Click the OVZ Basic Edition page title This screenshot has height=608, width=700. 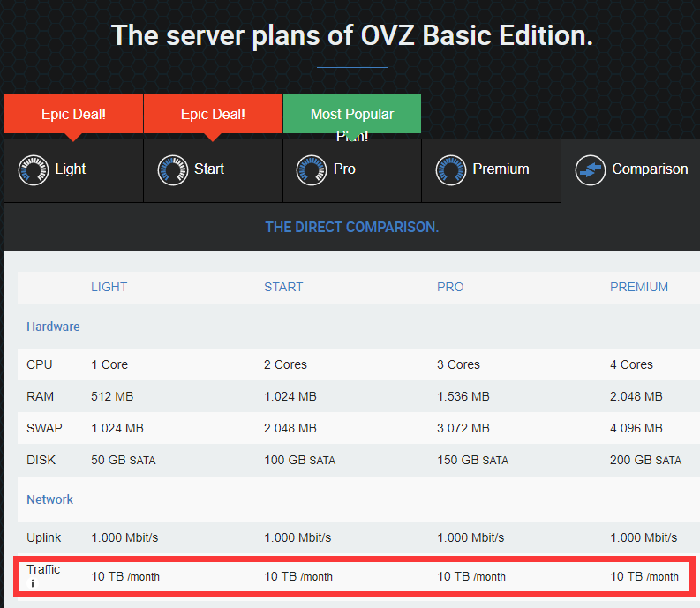[351, 36]
